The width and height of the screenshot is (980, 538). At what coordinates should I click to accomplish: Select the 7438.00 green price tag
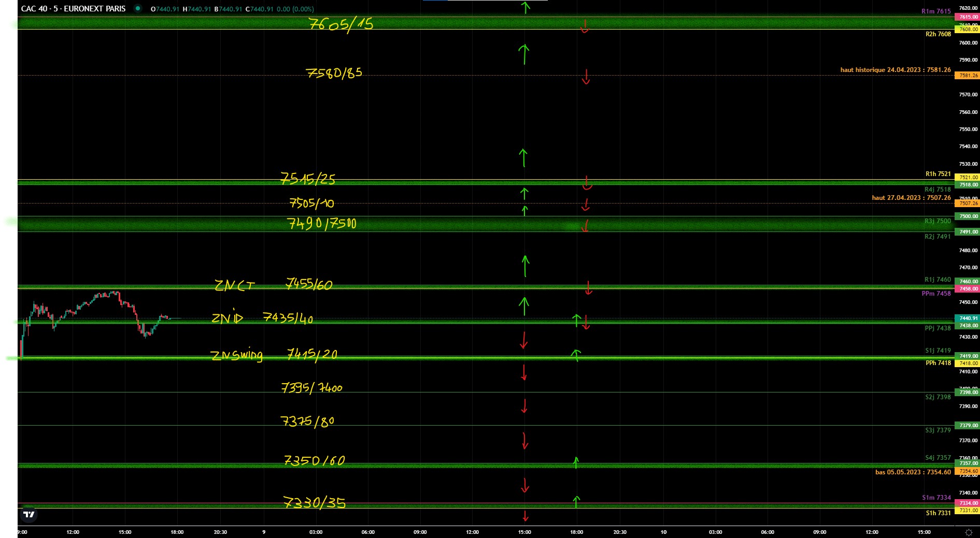(967, 325)
